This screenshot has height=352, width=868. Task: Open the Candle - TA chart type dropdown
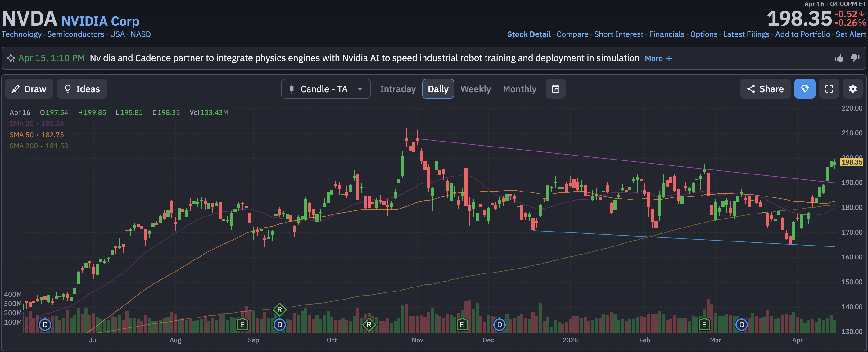click(325, 89)
